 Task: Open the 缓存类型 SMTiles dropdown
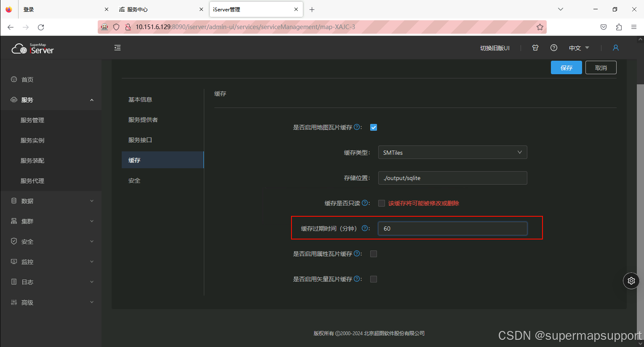pos(453,153)
